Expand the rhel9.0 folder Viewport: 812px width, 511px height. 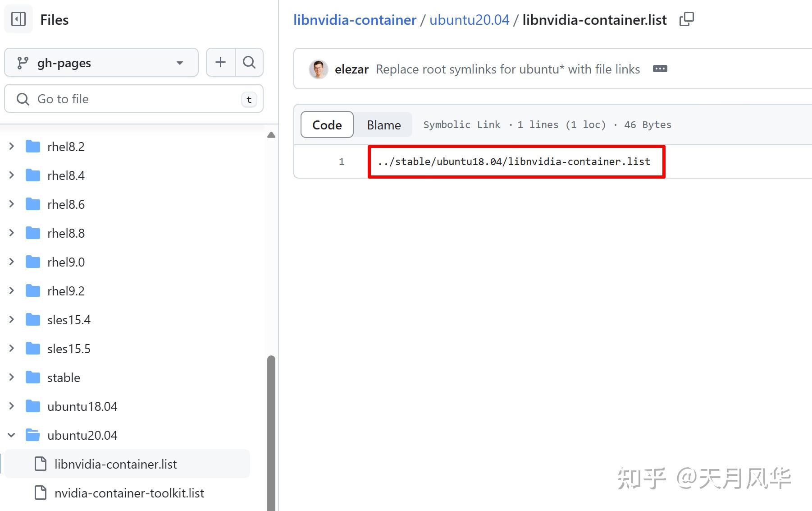pyautogui.click(x=11, y=262)
